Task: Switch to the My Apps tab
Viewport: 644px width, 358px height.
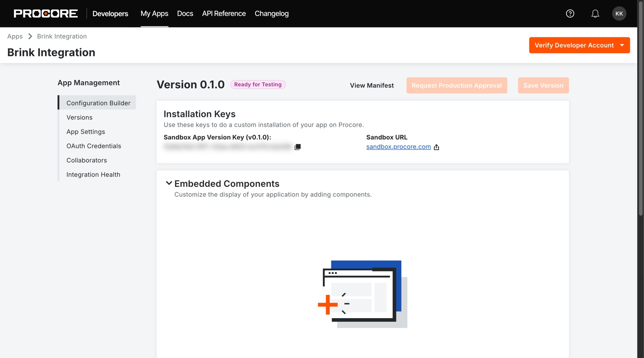Action: pos(155,14)
